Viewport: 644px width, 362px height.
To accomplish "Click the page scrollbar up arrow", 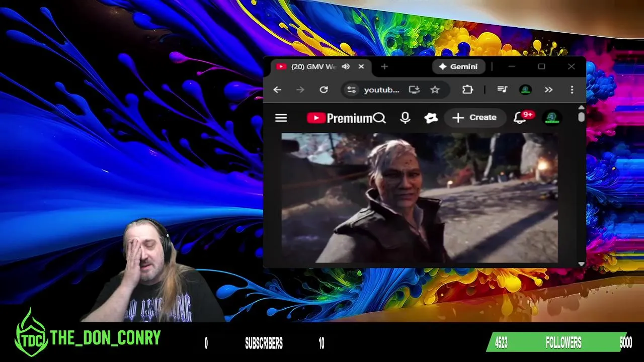I will click(582, 108).
